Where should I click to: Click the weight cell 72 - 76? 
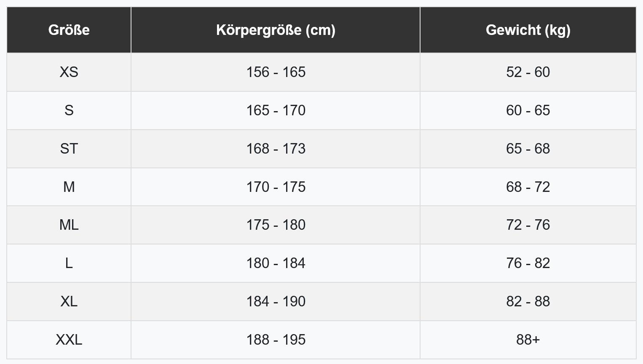[x=528, y=225]
